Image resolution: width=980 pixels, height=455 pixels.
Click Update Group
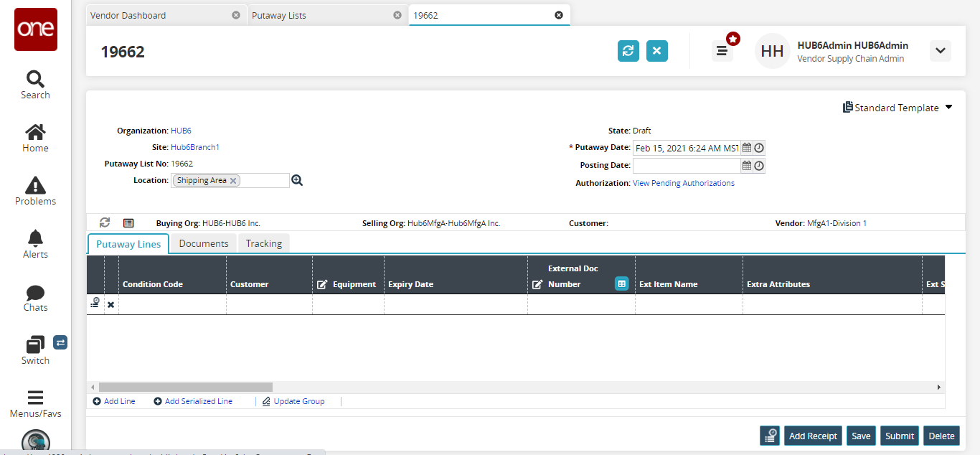click(x=293, y=401)
